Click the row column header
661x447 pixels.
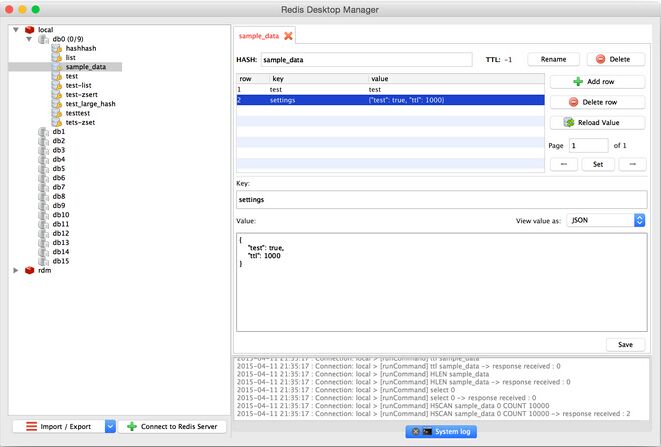253,78
